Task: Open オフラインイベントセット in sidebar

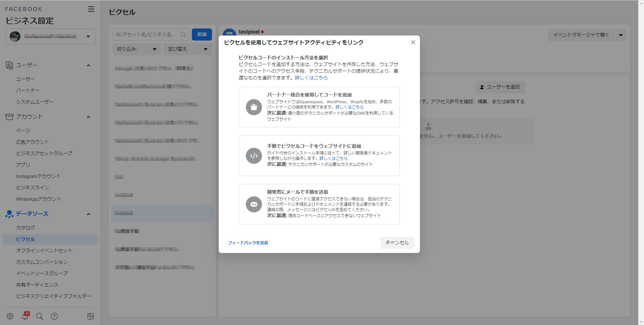Action: [44, 251]
